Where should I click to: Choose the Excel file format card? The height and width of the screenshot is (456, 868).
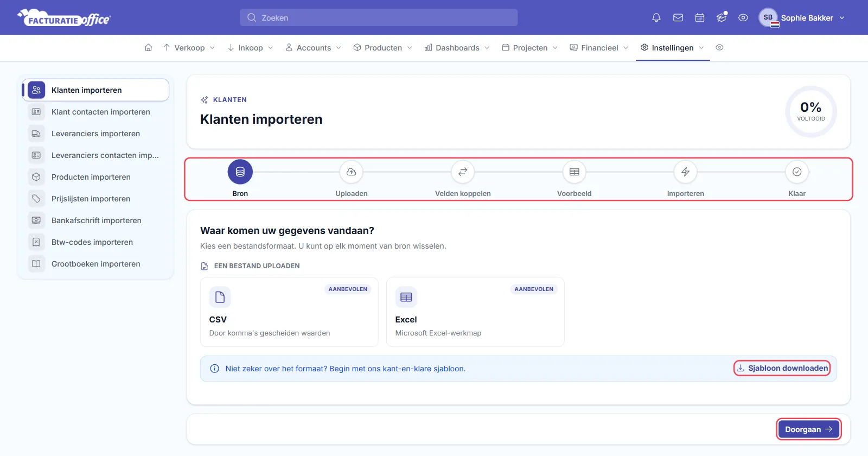pyautogui.click(x=475, y=312)
